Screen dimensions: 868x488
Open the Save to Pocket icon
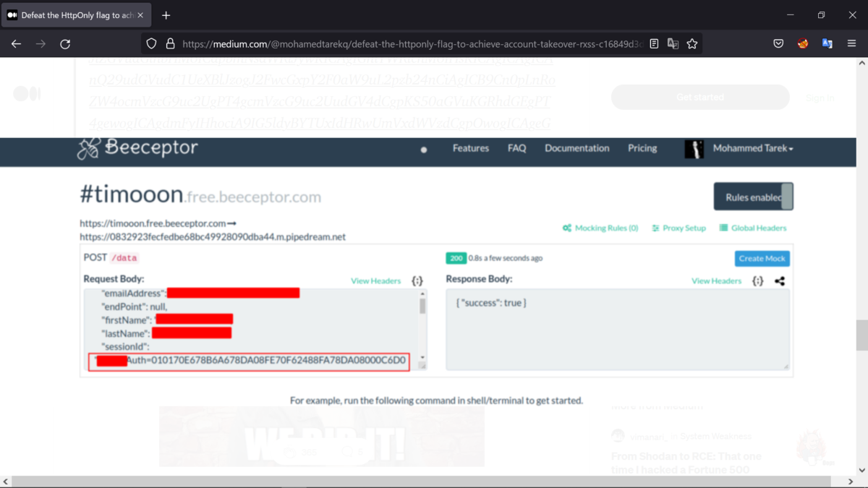coord(778,44)
